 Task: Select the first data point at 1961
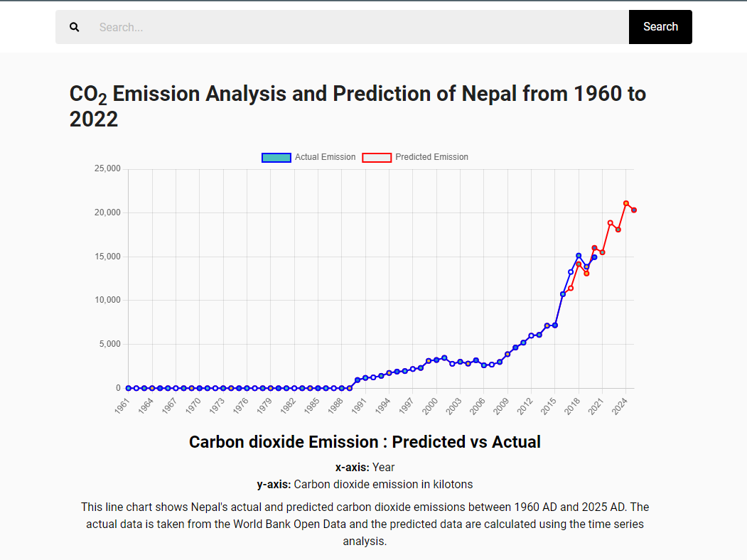pyautogui.click(x=129, y=388)
